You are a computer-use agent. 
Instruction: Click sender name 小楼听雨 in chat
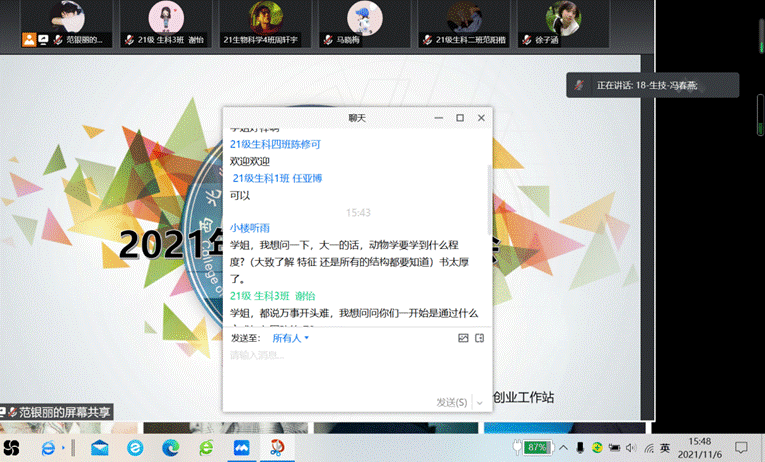pyautogui.click(x=250, y=228)
